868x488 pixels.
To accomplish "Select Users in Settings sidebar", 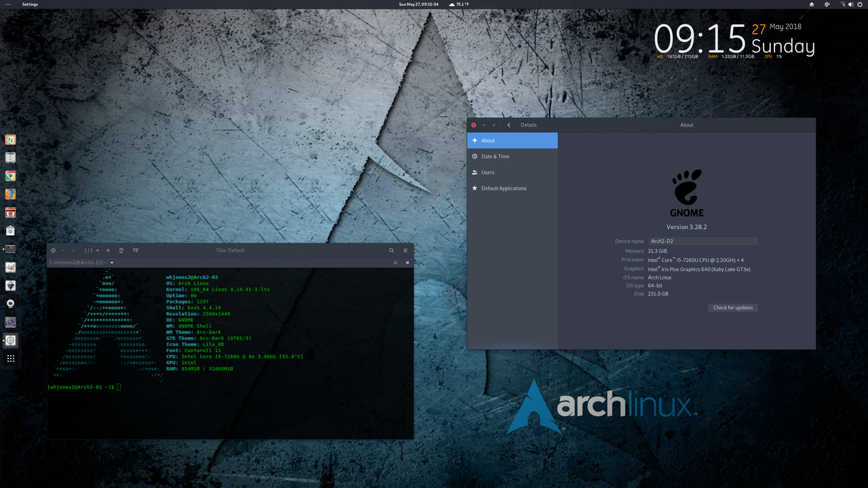I will (x=512, y=172).
